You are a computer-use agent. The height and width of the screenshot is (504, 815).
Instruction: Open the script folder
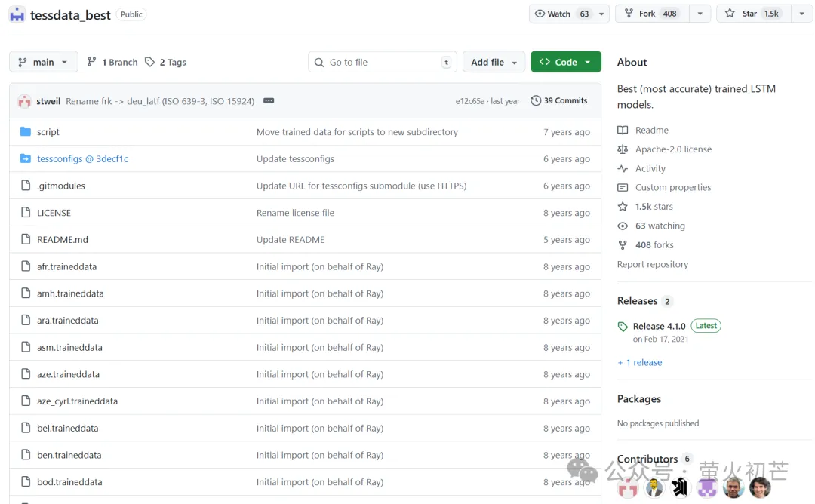(x=48, y=132)
